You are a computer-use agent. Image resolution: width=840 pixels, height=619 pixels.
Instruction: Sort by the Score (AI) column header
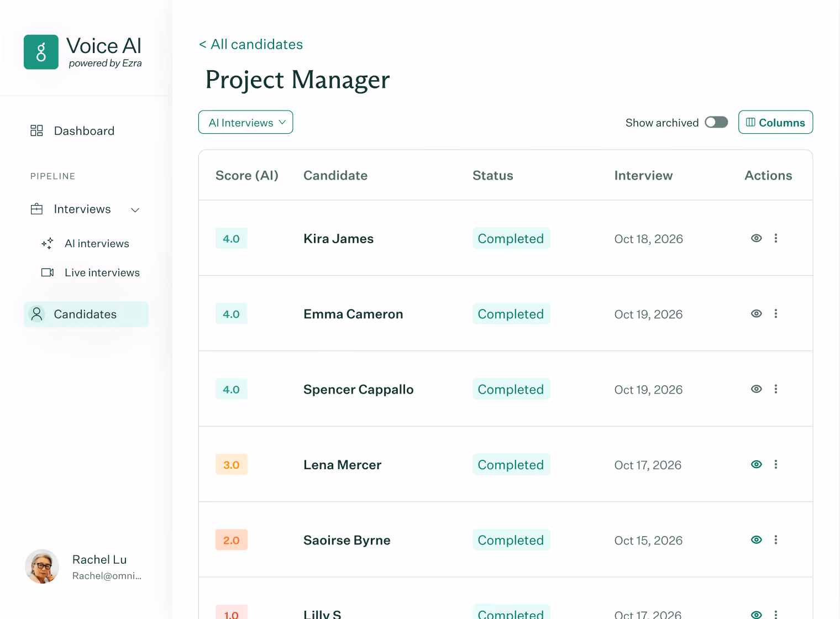[x=247, y=175]
